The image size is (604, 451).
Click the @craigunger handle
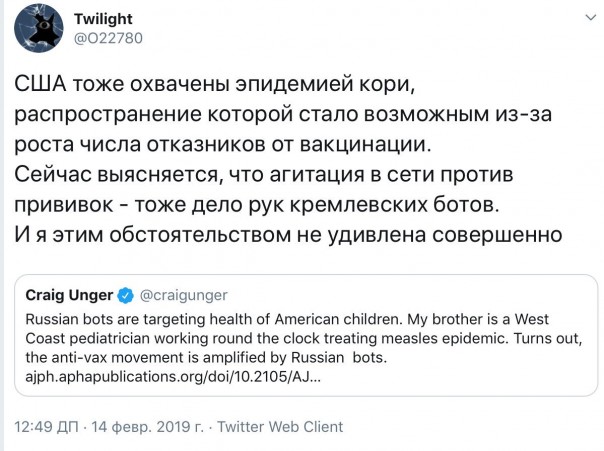(182, 295)
